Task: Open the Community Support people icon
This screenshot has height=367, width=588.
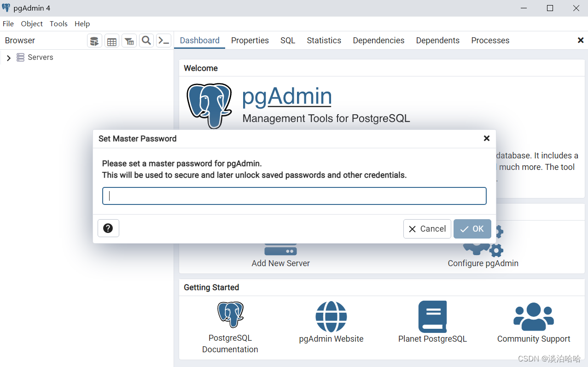Action: pyautogui.click(x=534, y=316)
